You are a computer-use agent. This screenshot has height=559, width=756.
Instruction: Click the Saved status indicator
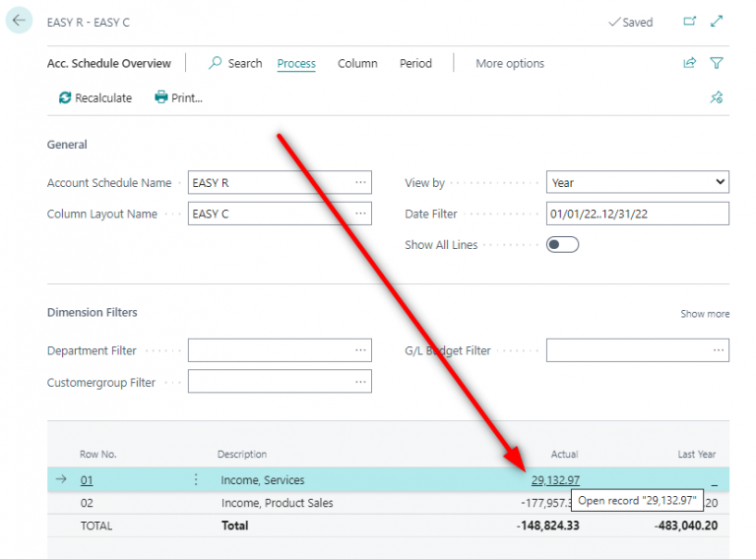click(631, 23)
